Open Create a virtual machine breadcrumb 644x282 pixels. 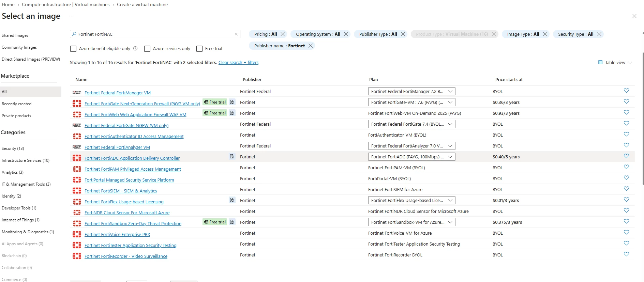(x=142, y=4)
